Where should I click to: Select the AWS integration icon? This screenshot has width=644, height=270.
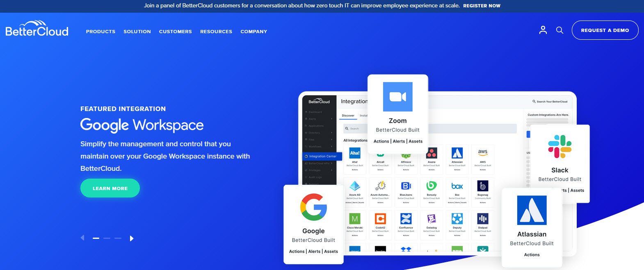483,152
